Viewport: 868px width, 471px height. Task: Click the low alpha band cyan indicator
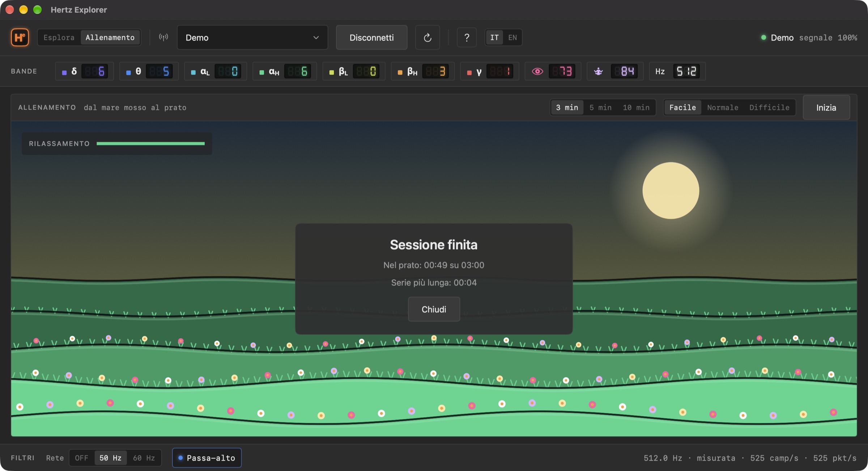193,72
